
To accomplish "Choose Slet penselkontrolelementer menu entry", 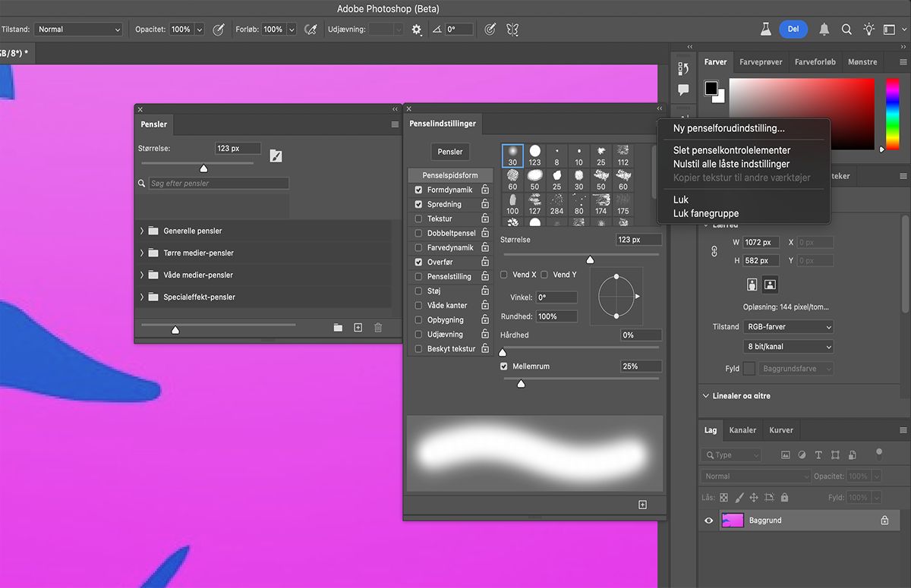I will [732, 150].
